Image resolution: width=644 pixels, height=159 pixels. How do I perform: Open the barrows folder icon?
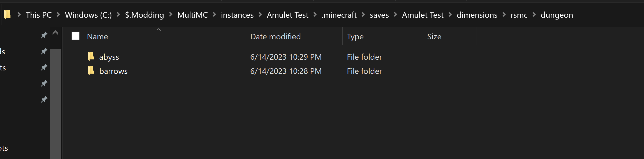[91, 71]
